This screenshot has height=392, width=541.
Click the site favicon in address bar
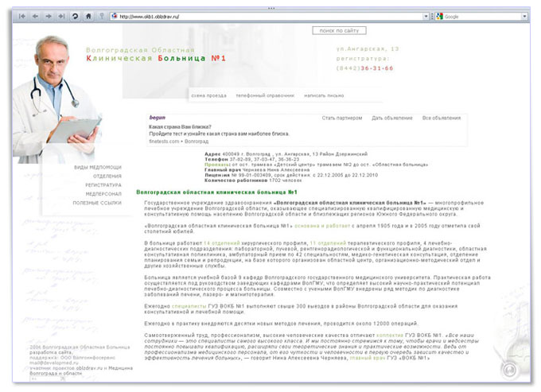coord(114,16)
